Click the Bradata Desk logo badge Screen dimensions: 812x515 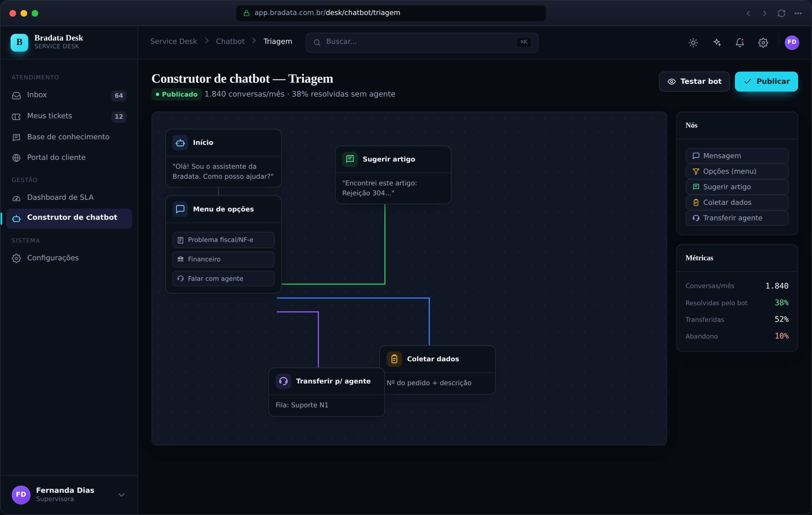tap(19, 42)
